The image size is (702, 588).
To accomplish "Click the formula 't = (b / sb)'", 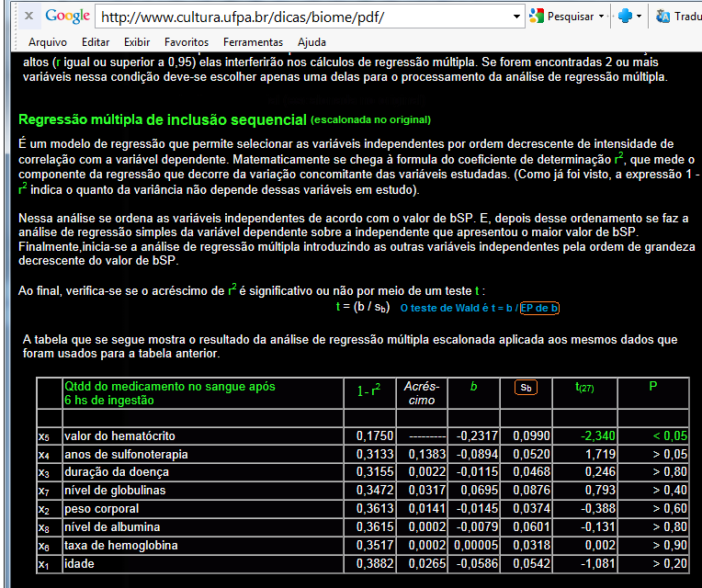I will tap(363, 308).
